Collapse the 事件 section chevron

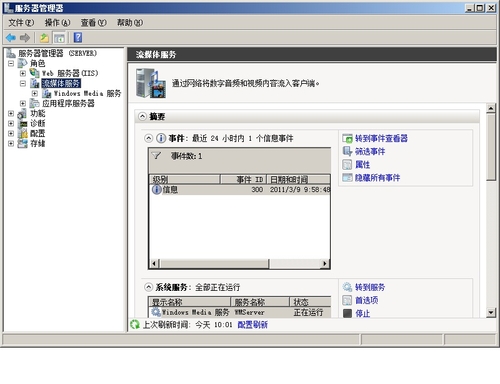(148, 138)
